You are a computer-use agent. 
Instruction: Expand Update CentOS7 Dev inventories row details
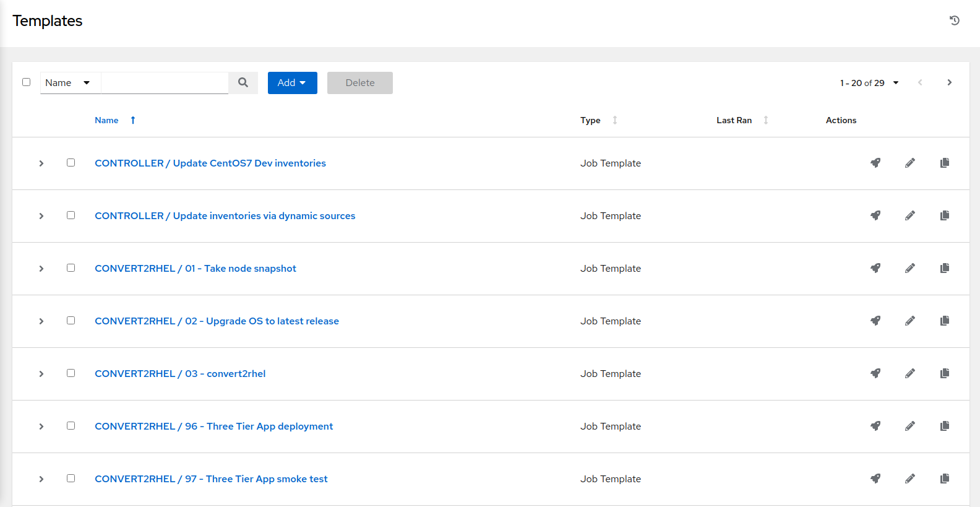41,163
